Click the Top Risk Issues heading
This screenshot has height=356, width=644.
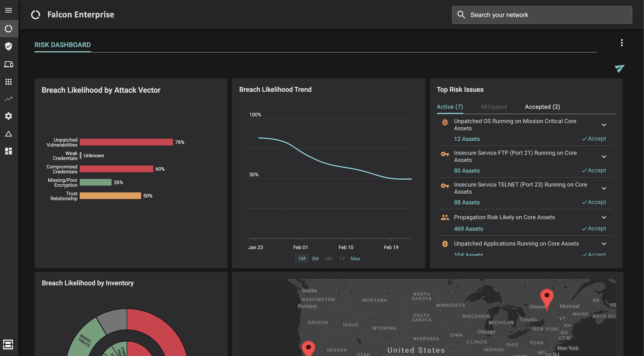[460, 89]
